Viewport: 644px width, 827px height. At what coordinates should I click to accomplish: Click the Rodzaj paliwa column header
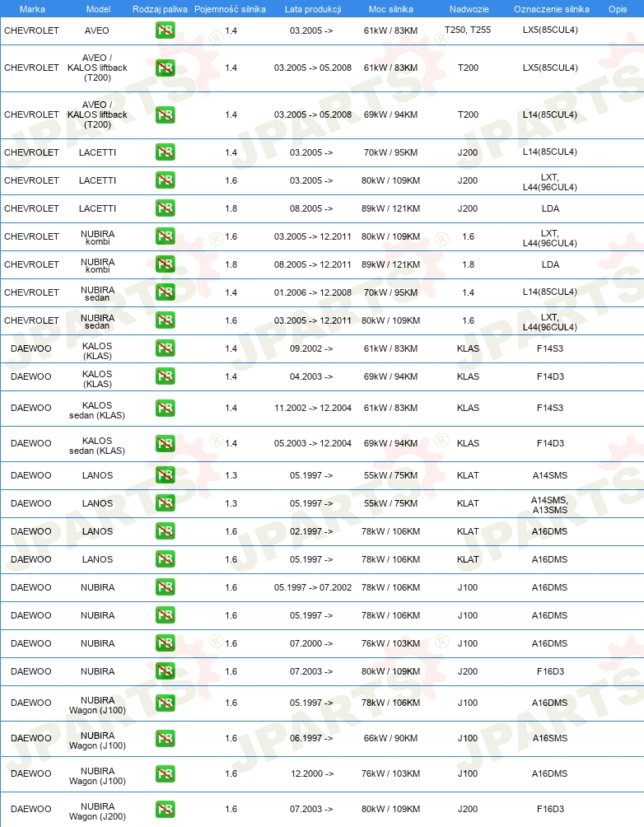coord(160,9)
